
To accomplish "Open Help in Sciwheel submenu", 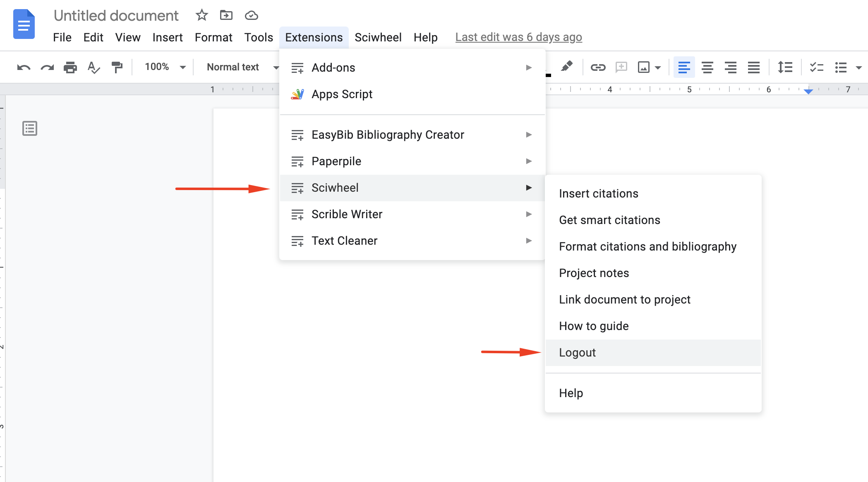I will point(653,393).
